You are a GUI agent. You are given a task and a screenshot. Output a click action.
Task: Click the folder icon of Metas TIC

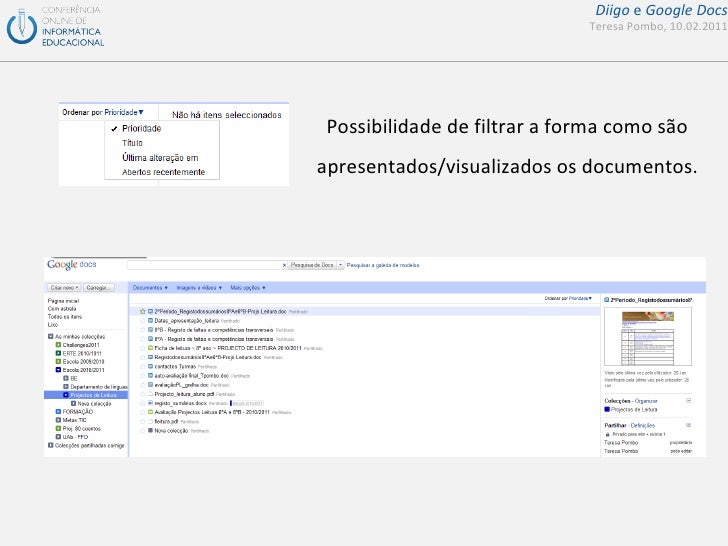point(58,420)
